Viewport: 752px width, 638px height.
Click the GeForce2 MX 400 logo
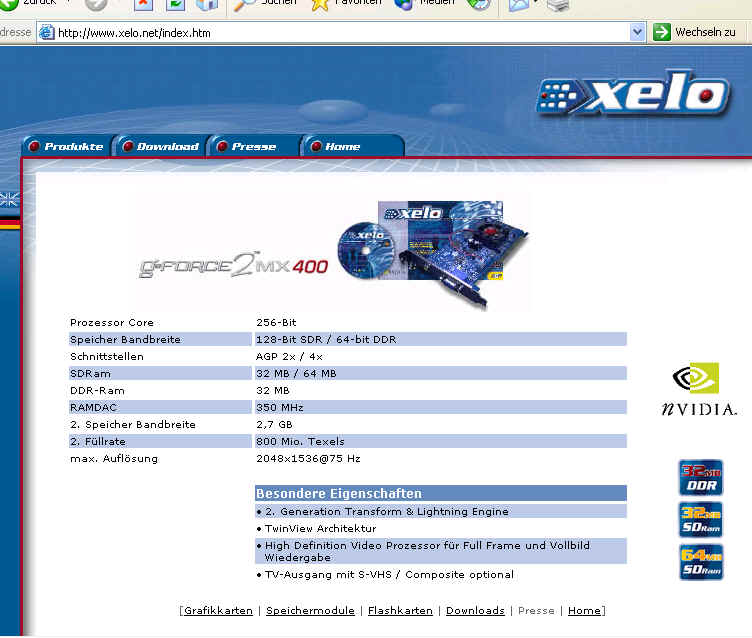(234, 265)
